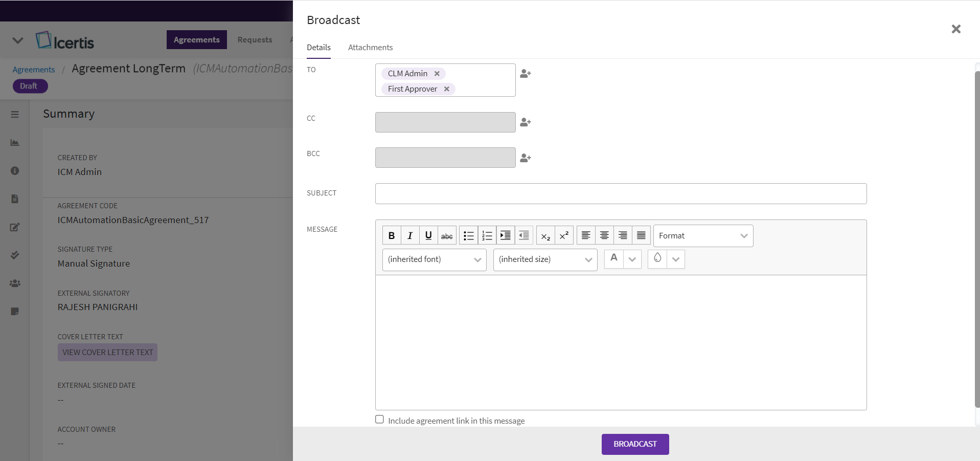Open the font color picker arrow
Screen dimensions: 980x461
tap(632, 259)
